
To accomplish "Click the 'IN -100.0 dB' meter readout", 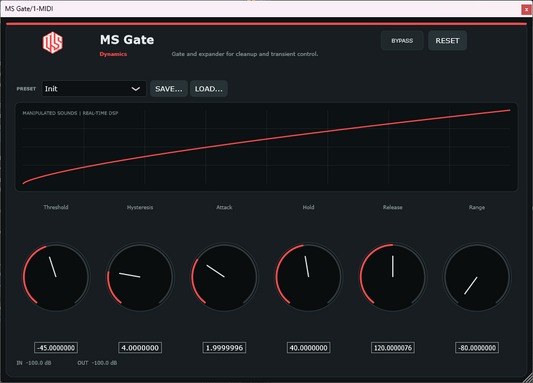I will 34,363.
